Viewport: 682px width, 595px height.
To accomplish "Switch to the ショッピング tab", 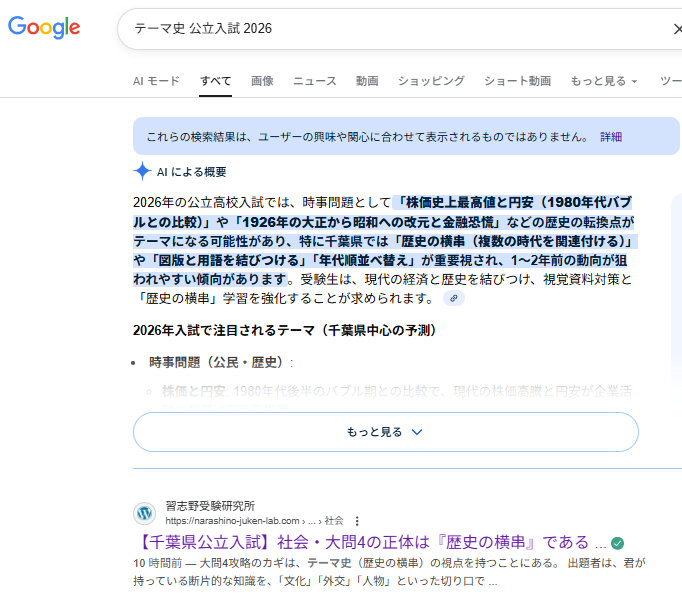I will 431,81.
